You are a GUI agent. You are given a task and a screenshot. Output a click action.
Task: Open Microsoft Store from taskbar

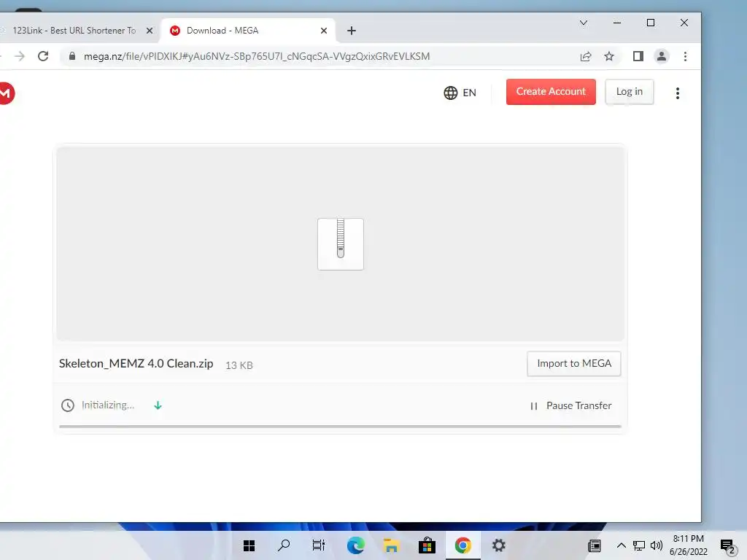click(427, 545)
